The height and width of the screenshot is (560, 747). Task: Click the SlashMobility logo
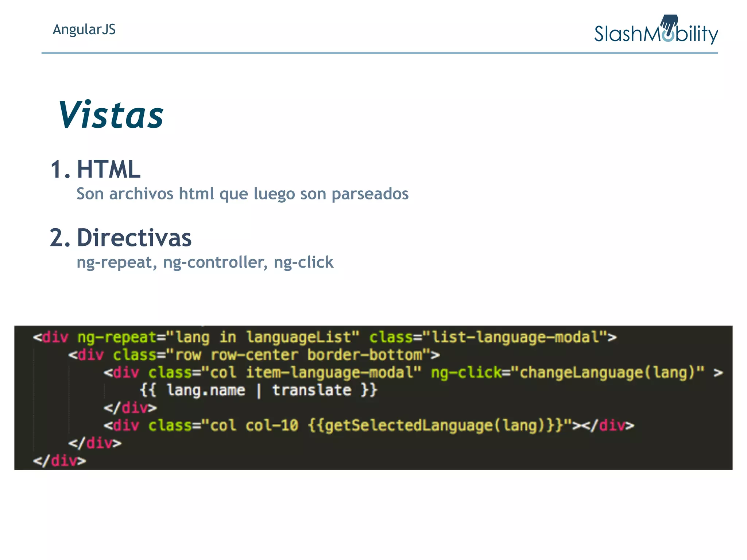[656, 30]
